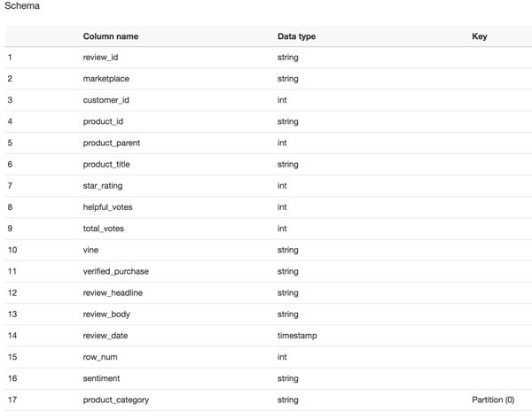
Task: Click helpful_votes in the schema
Action: point(107,206)
